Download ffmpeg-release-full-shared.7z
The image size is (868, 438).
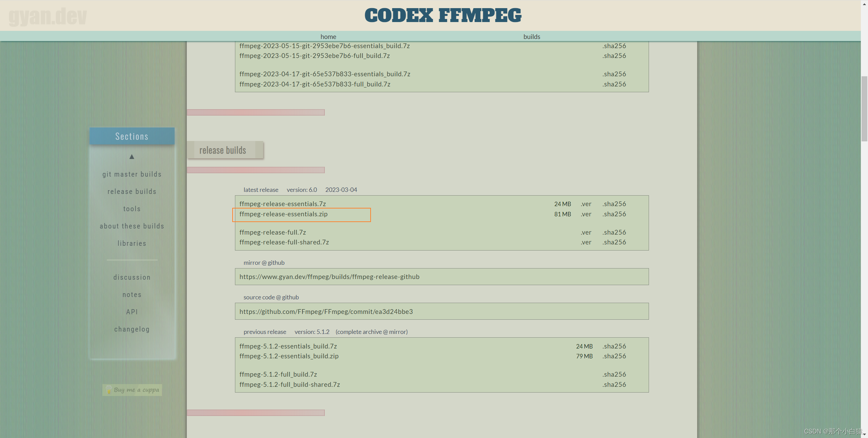click(284, 242)
